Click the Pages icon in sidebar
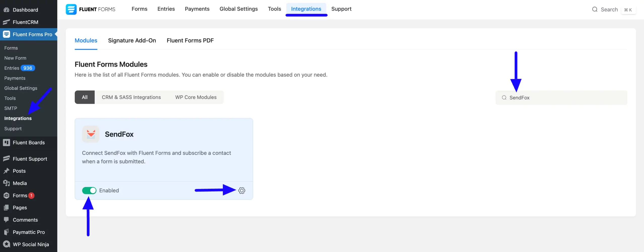The image size is (644, 252). (x=7, y=208)
